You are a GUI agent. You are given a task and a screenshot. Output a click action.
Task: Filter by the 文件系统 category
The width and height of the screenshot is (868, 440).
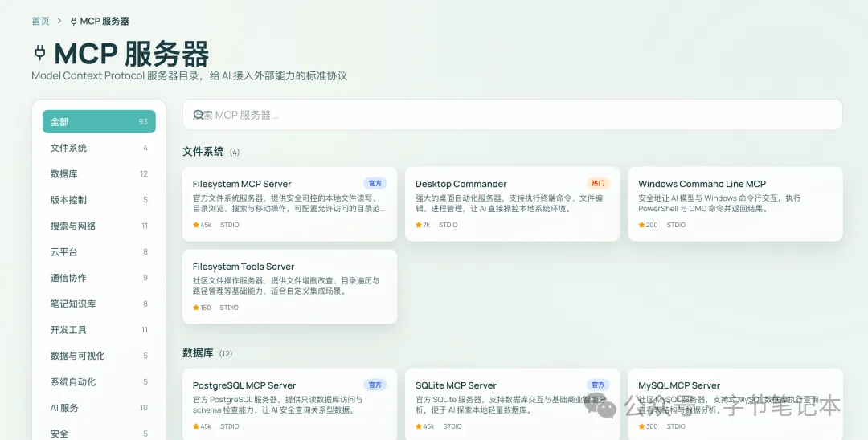pyautogui.click(x=99, y=148)
